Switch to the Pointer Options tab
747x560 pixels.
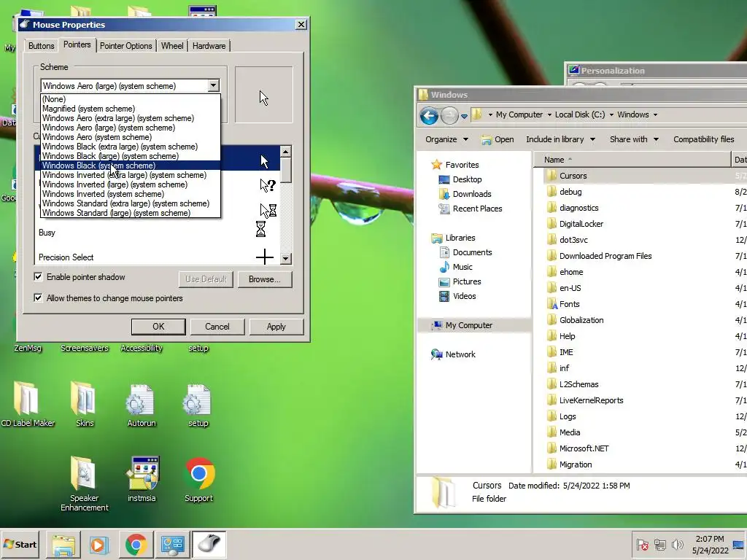(125, 46)
